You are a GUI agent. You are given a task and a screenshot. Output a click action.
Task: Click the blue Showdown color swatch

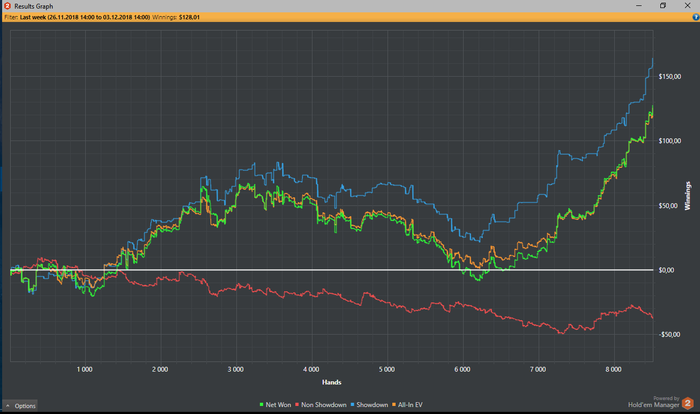[353, 405]
